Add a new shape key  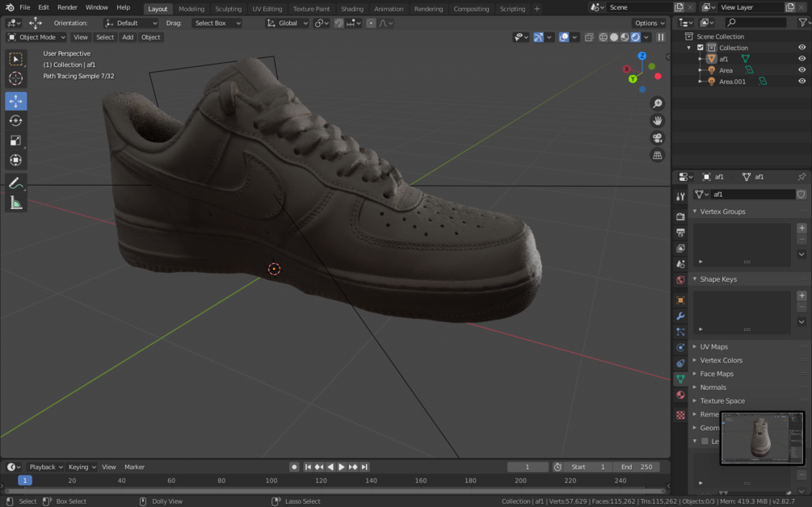tap(801, 295)
